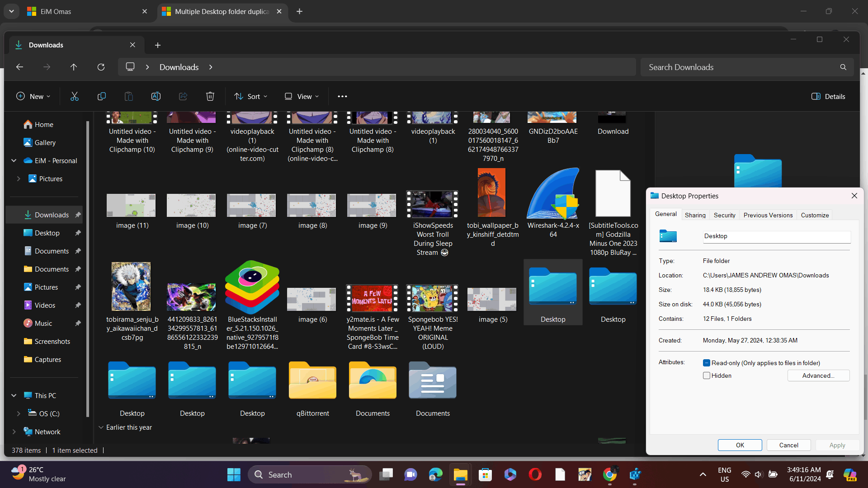Image resolution: width=868 pixels, height=488 pixels.
Task: Collapse the EiM - Personal tree node
Action: click(14, 160)
